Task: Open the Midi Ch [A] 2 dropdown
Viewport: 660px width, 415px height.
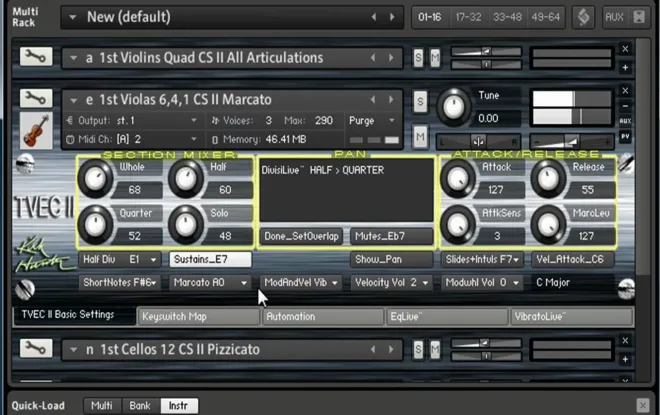Action: [x=133, y=139]
